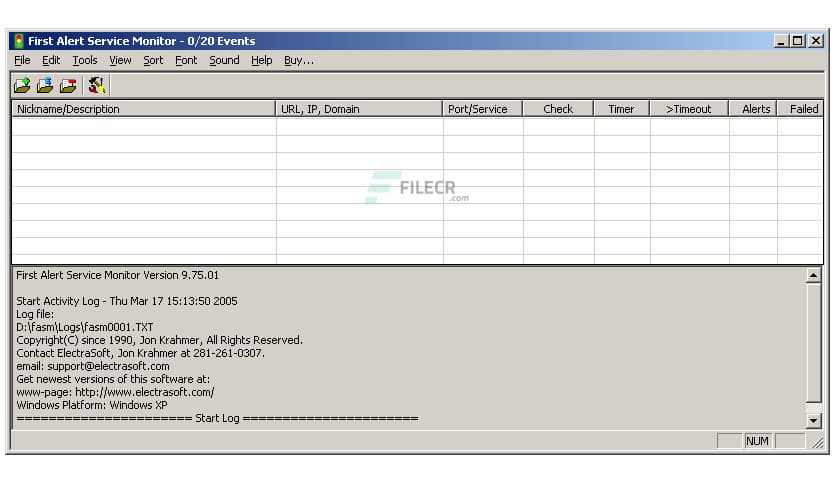Open the Sound menu
Image resolution: width=836 pixels, height=484 pixels.
pos(224,60)
